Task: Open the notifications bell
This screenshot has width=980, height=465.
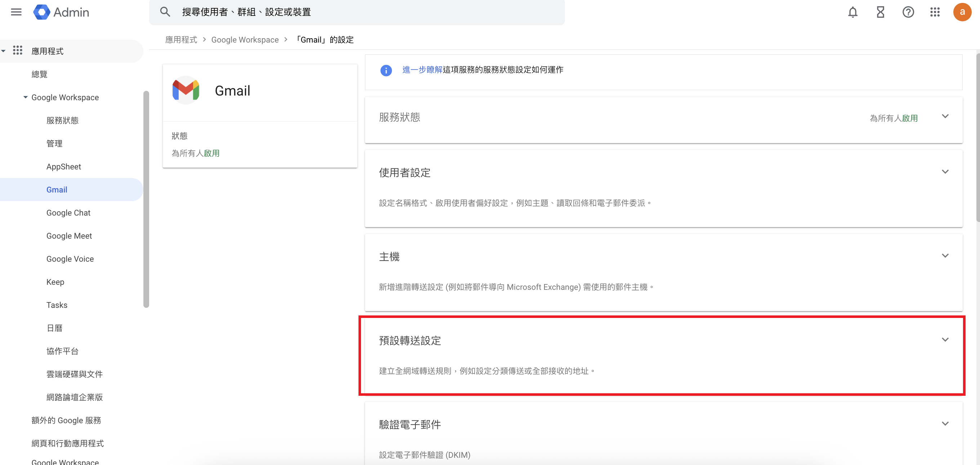Action: point(852,12)
